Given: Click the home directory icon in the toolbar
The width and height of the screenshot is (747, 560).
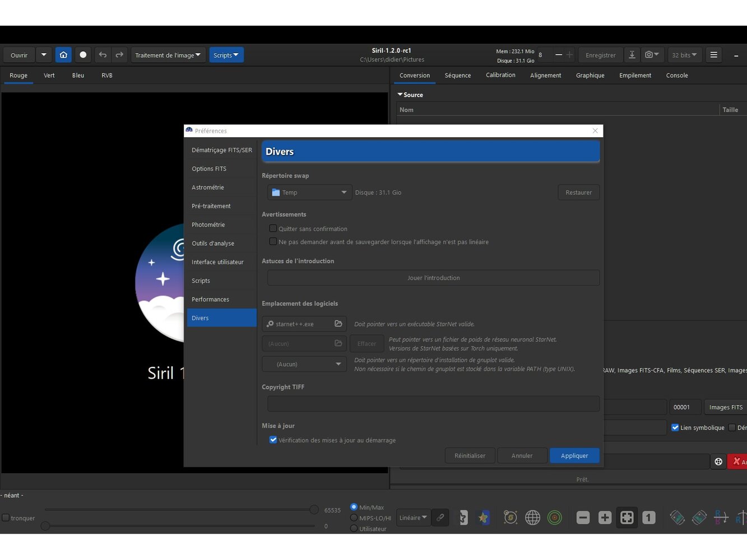Looking at the screenshot, I should (x=63, y=55).
